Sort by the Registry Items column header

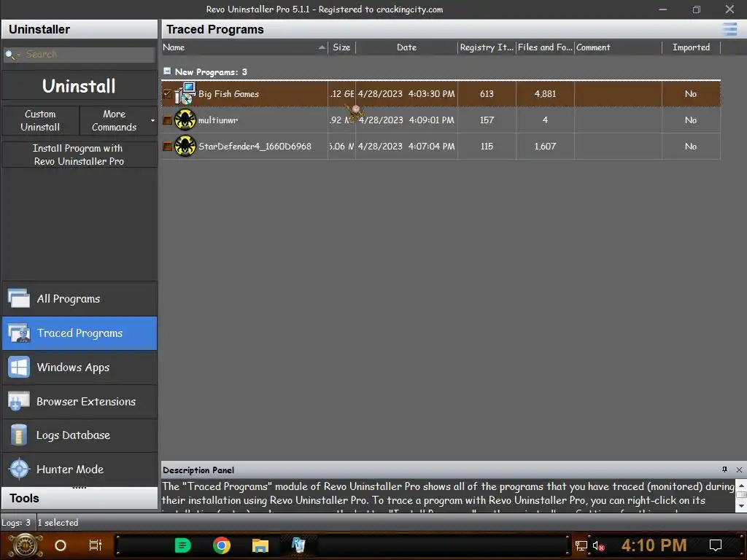487,47
